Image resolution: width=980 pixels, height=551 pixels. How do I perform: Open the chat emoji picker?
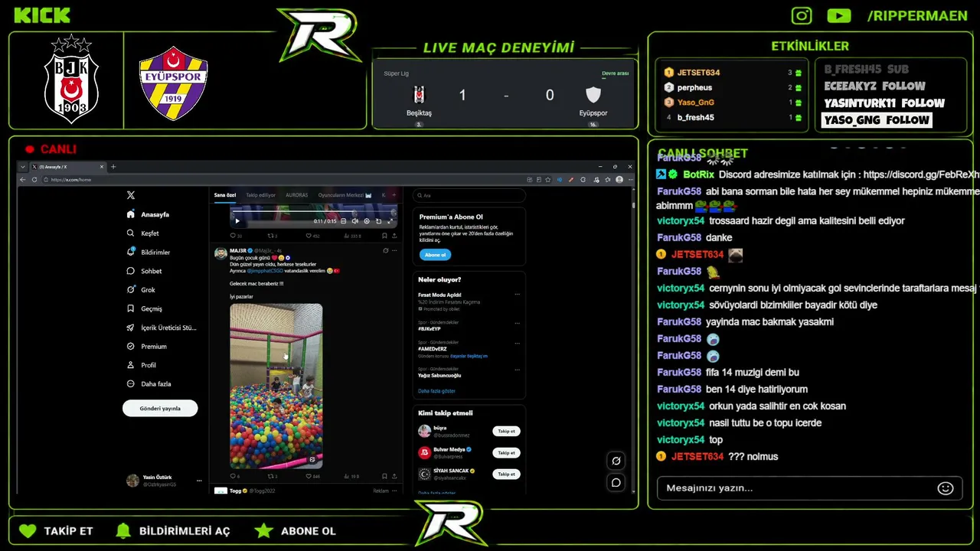point(946,488)
